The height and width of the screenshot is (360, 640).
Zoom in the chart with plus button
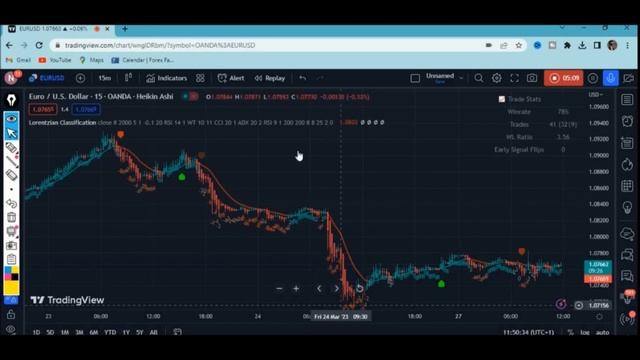tap(296, 289)
